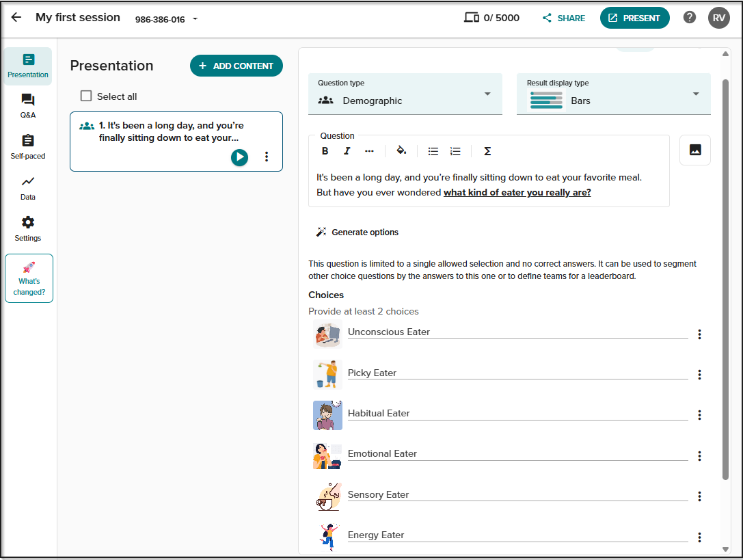Open the Question type Demographic dropdown

pos(405,94)
